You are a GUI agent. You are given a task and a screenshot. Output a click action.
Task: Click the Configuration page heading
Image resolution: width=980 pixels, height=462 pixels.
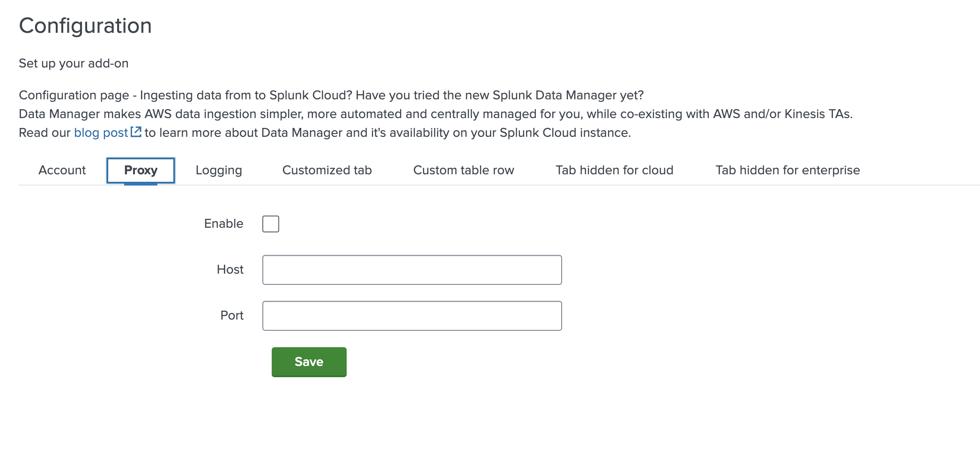point(85,26)
